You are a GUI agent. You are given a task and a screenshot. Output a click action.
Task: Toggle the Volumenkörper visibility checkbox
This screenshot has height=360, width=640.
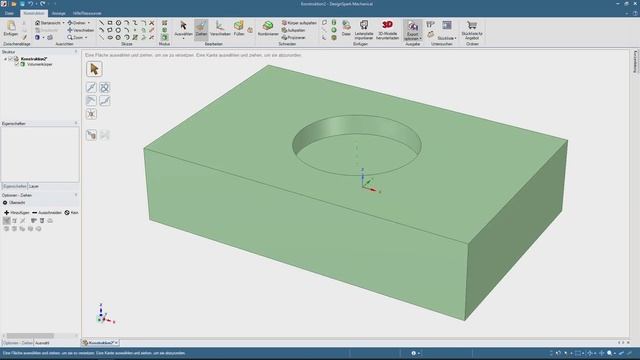pos(17,64)
